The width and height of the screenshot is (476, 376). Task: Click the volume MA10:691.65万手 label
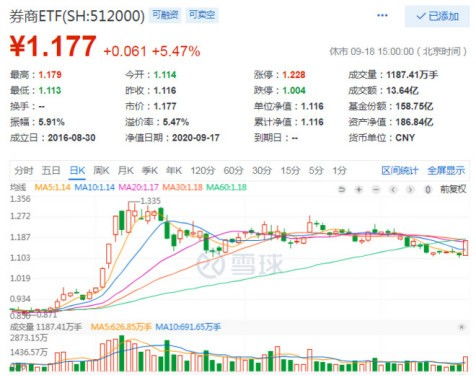[188, 327]
